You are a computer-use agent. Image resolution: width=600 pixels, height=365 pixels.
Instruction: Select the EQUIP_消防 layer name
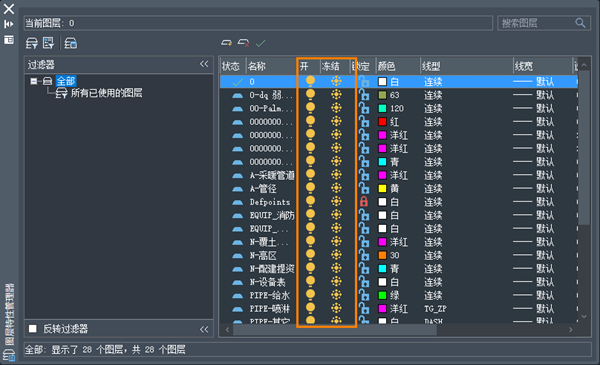(272, 215)
